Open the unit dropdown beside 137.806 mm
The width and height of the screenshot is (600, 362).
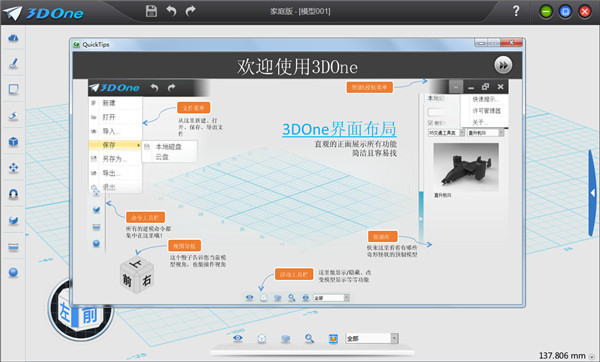592,357
